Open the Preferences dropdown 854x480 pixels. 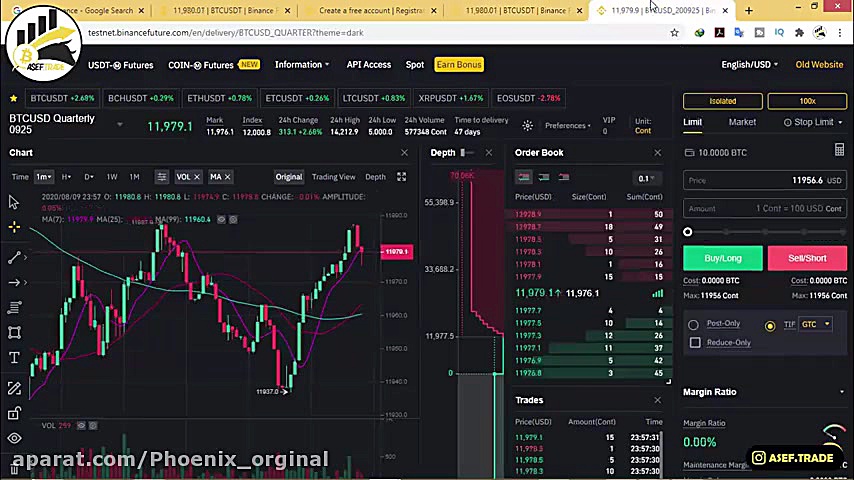568,125
